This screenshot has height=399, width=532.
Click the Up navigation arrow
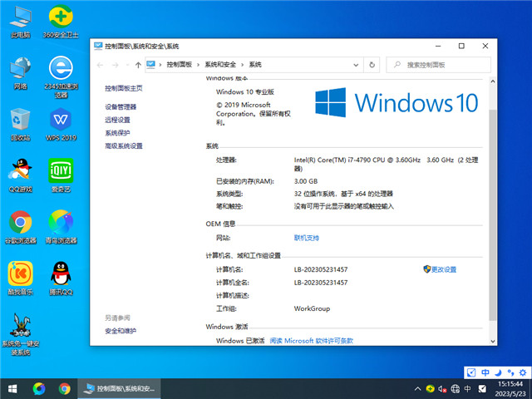[x=138, y=65]
